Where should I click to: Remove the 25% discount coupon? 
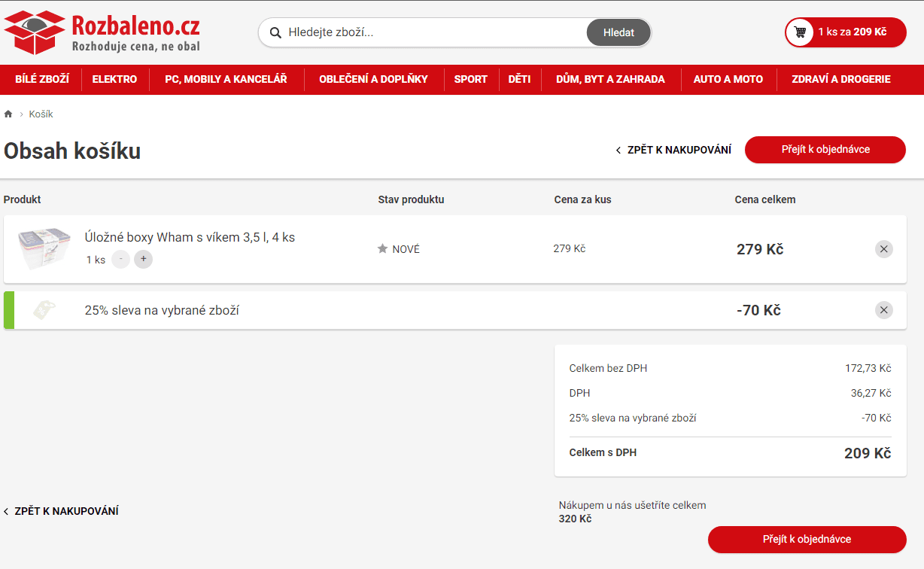pos(883,310)
